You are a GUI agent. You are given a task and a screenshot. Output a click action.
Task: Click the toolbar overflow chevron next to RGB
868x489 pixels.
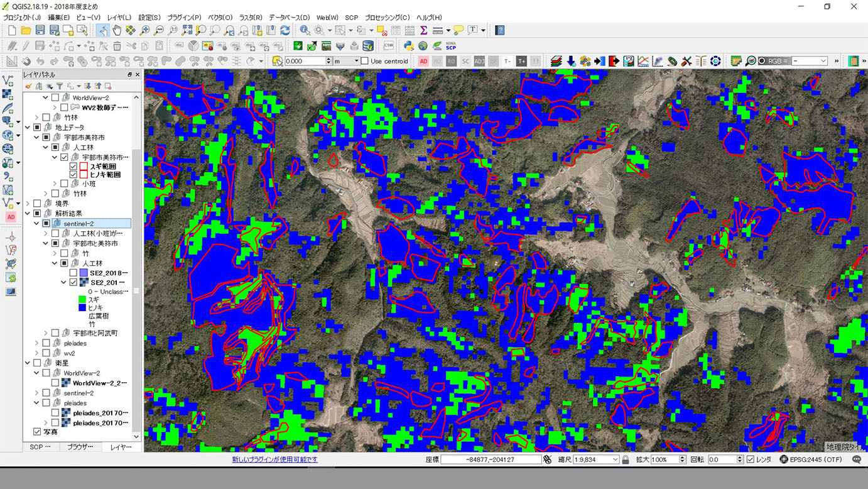836,61
